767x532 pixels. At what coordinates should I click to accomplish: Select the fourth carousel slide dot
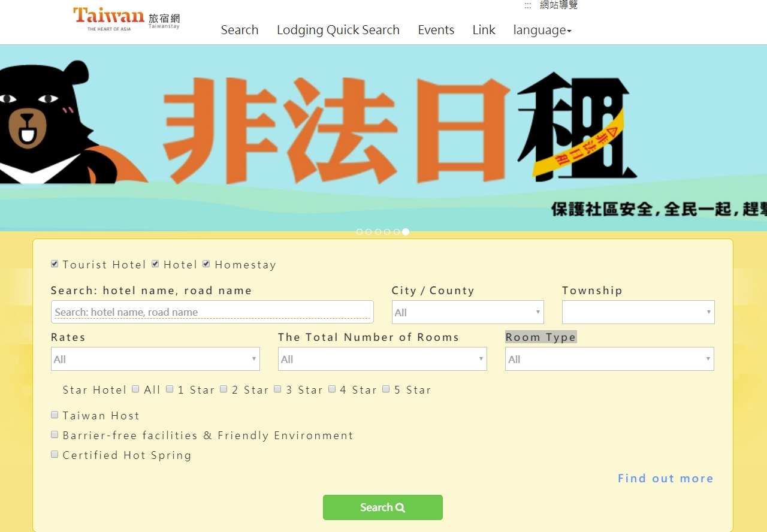(x=387, y=232)
